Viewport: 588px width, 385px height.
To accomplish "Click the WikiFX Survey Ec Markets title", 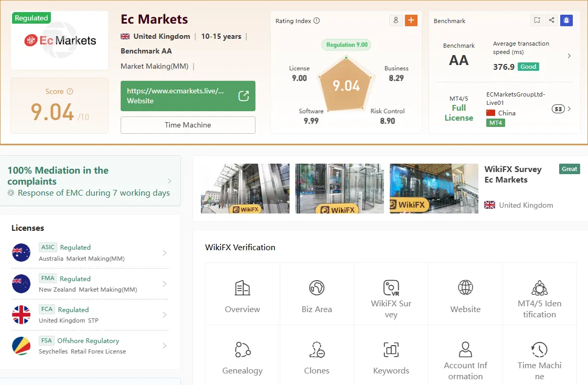I will pos(513,174).
